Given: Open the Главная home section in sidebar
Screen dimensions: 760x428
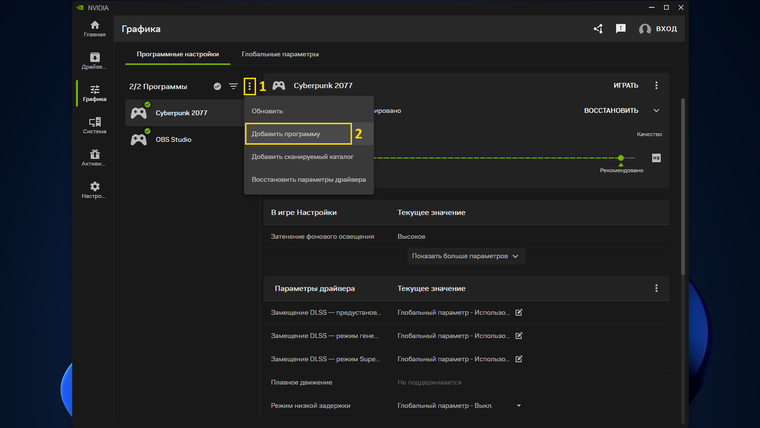Looking at the screenshot, I should [x=95, y=29].
